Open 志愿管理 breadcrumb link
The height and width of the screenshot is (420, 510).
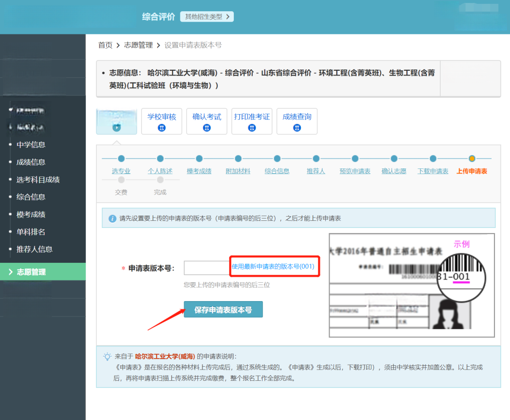point(138,45)
